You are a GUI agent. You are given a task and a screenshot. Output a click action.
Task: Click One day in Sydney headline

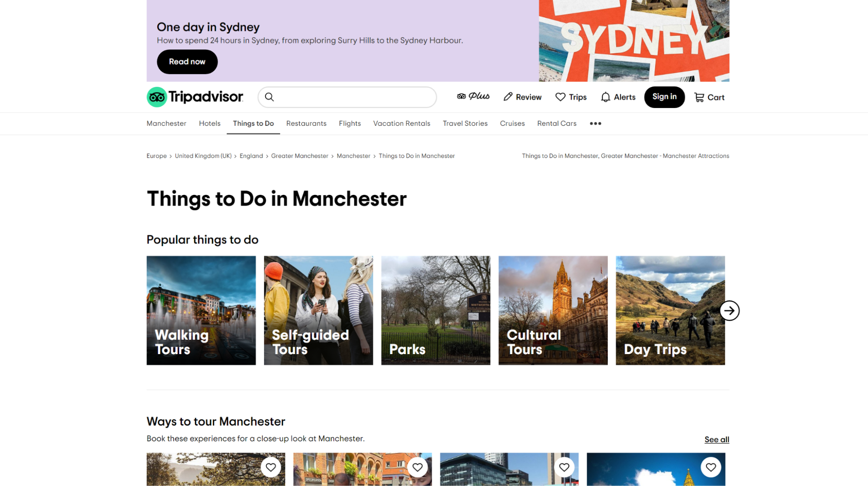coord(208,27)
